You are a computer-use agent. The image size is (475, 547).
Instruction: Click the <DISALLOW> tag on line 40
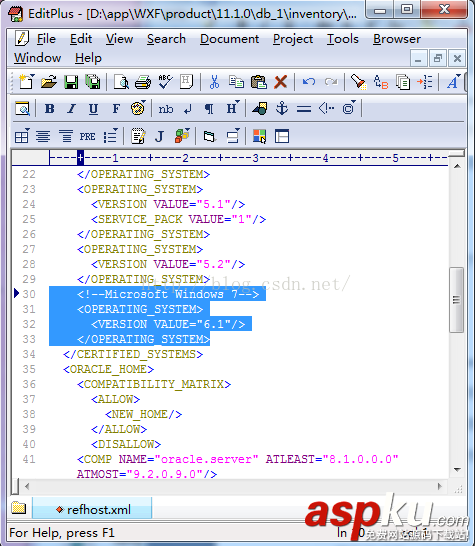126,444
